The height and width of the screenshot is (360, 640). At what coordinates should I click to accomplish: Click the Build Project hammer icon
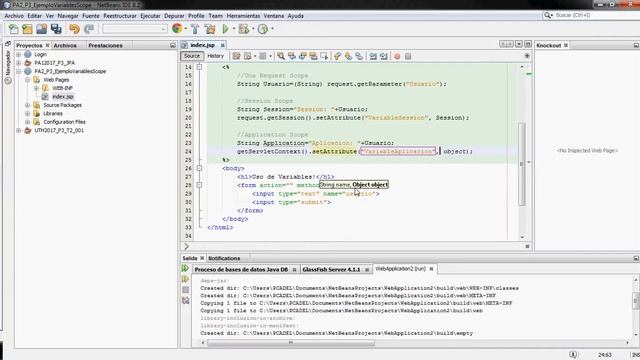coord(195,29)
